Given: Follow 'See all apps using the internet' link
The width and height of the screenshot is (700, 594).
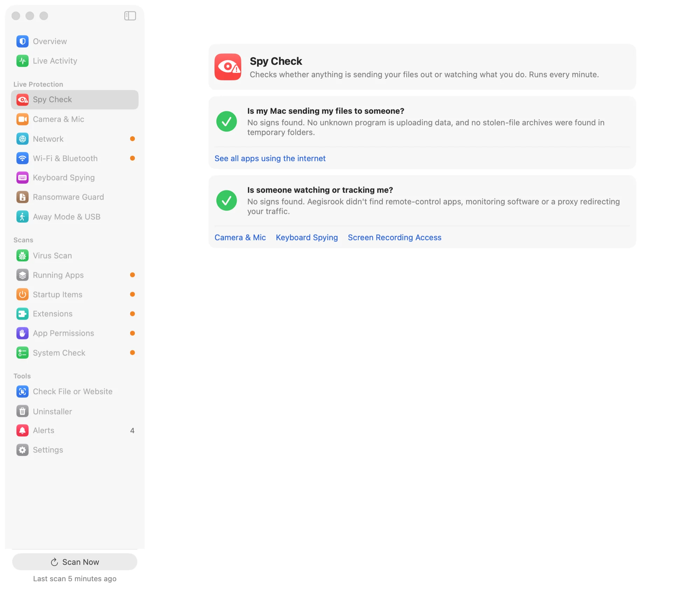Looking at the screenshot, I should click(x=270, y=158).
